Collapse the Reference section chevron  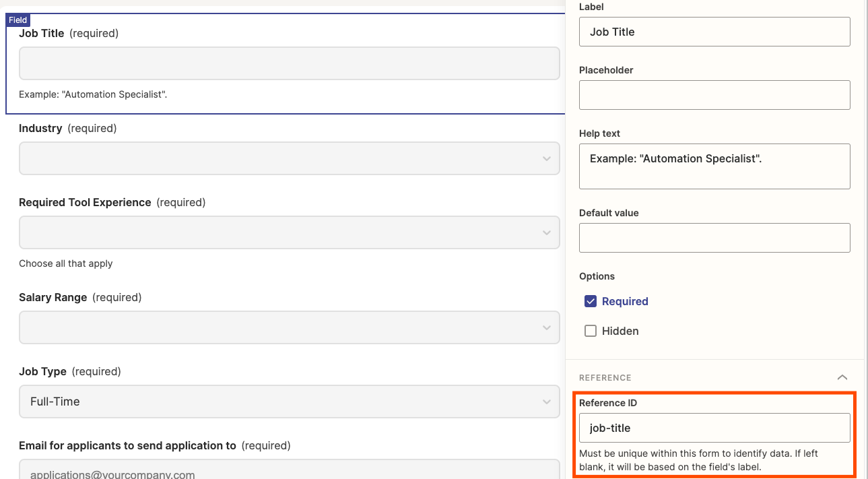tap(842, 377)
